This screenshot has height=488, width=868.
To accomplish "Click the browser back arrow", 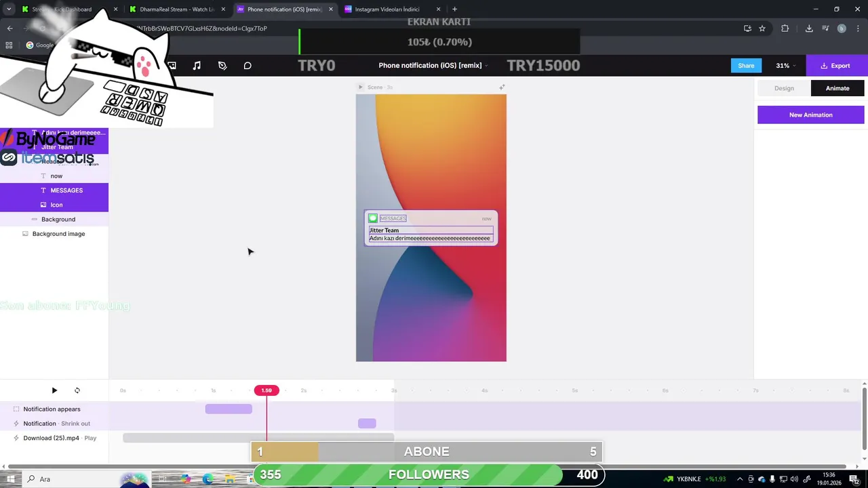I will point(10,28).
